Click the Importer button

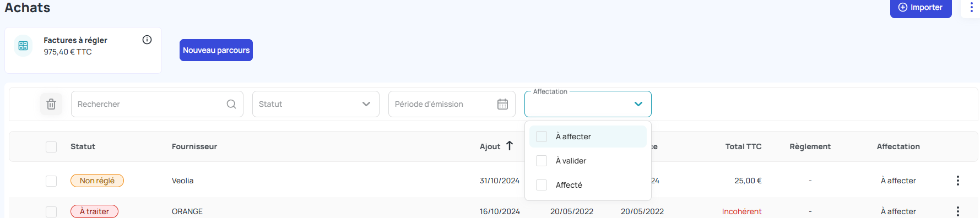[x=921, y=8]
